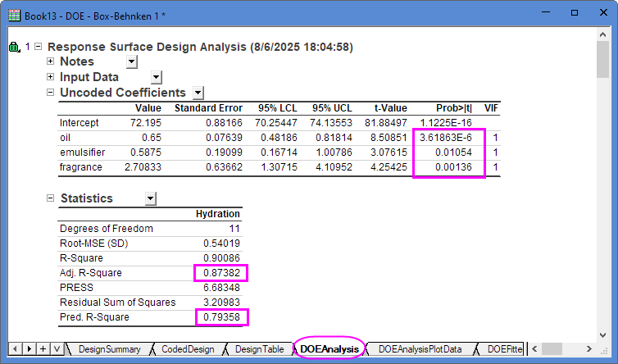Open the Statistics dropdown arrow
618x364 pixels.
coord(150,198)
